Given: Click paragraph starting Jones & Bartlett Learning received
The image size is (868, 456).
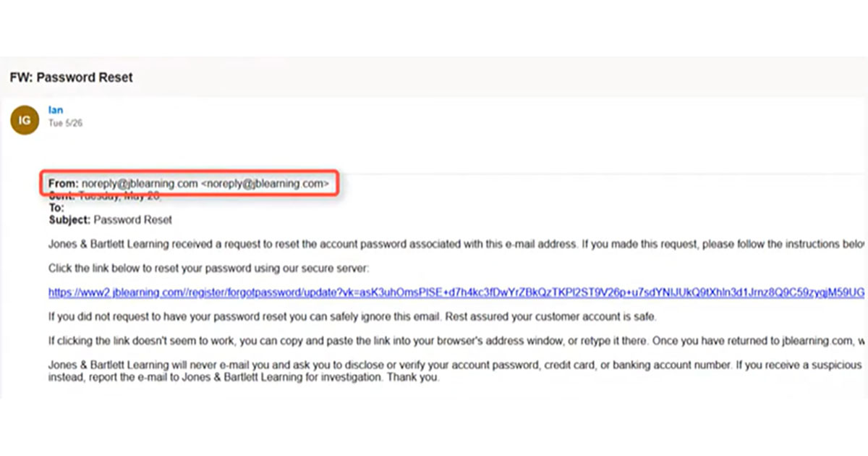Looking at the screenshot, I should (456, 245).
